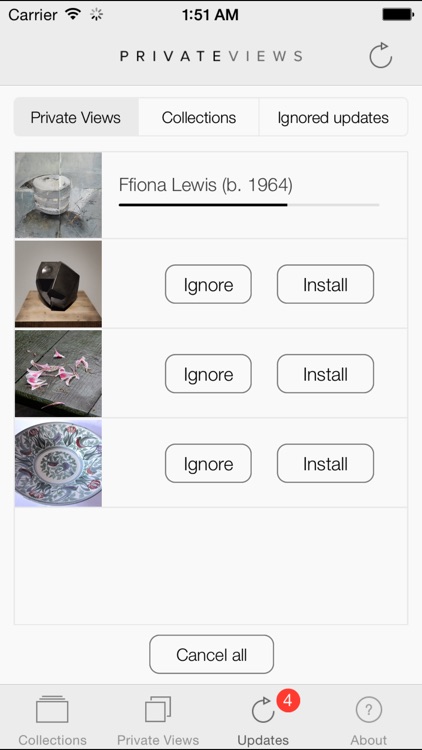
Task: Switch to the Collections segment
Action: 199,117
